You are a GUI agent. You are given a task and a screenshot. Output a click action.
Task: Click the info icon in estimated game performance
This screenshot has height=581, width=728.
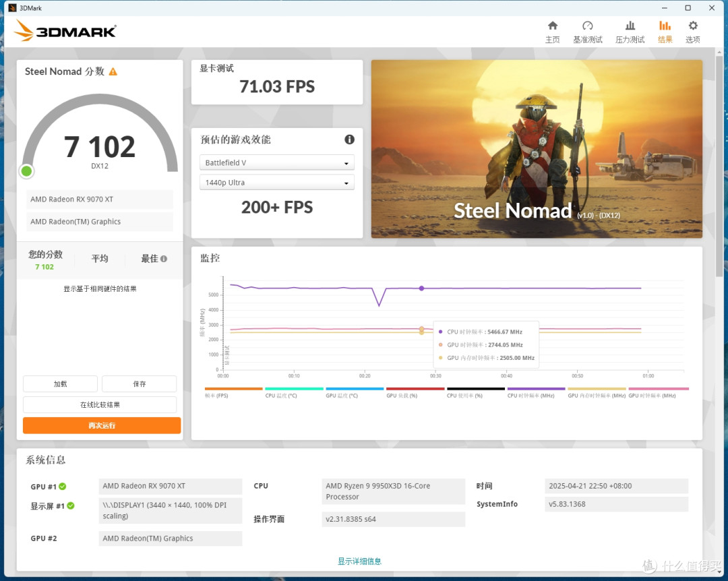tap(349, 140)
